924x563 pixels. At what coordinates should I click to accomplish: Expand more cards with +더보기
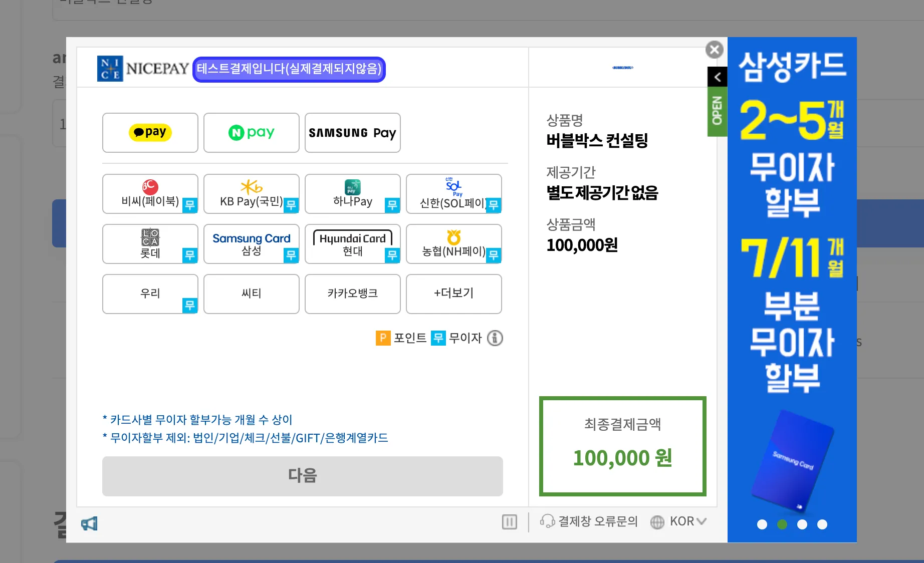pyautogui.click(x=454, y=294)
